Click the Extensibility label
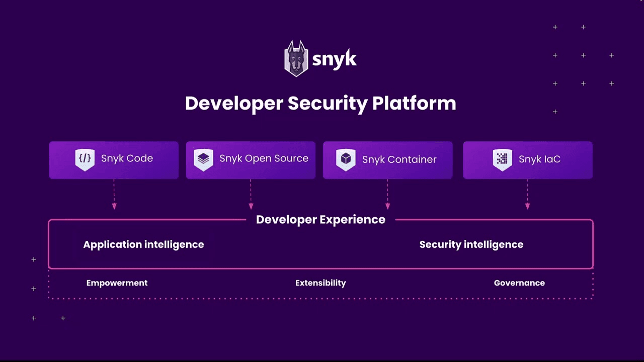The image size is (644, 362). (320, 283)
